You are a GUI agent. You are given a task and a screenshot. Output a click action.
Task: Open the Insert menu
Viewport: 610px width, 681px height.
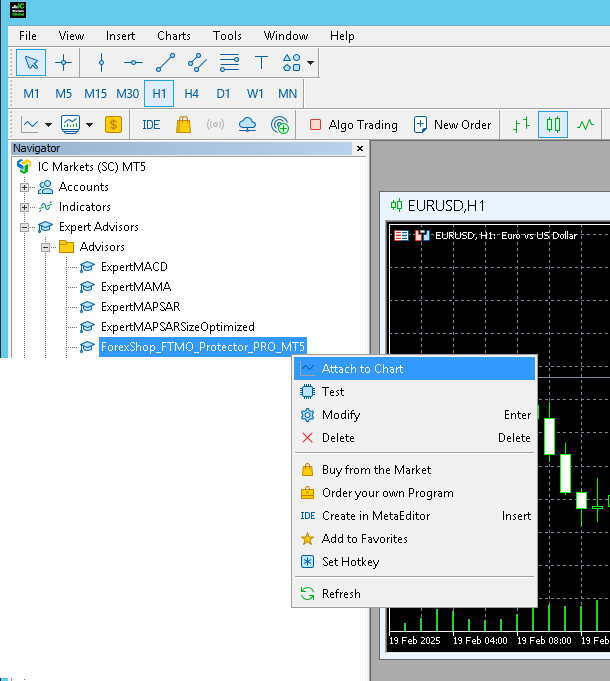120,36
